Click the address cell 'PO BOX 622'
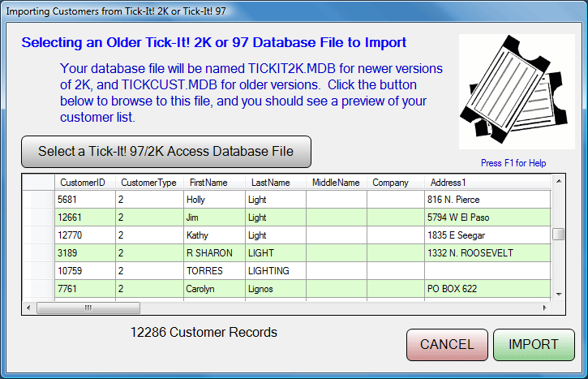Viewport: 588px width, 379px height. [x=487, y=289]
